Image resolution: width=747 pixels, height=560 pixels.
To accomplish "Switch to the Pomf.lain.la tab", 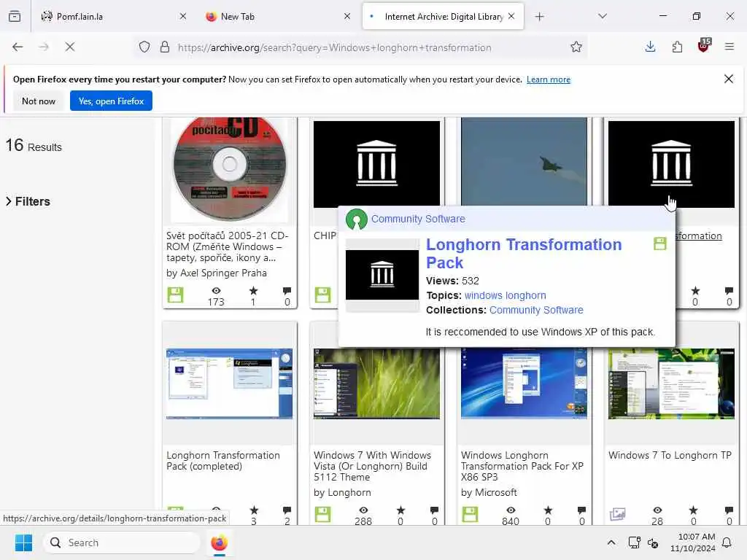I will 113,16.
